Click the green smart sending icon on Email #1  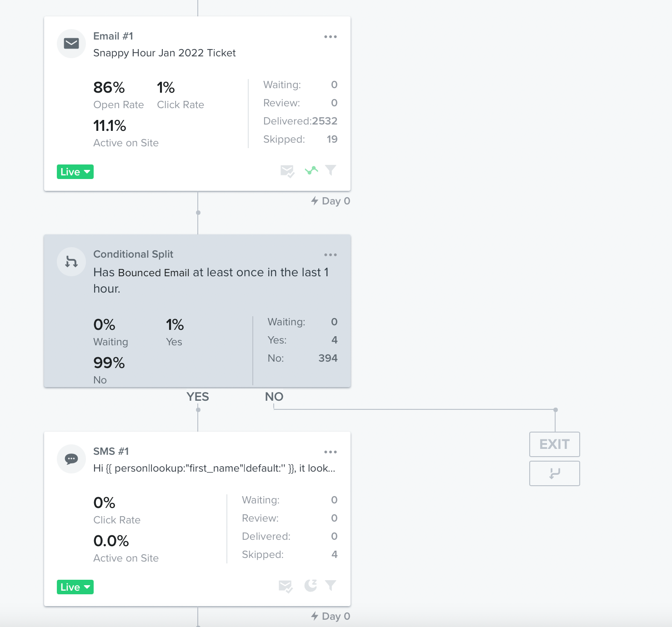pyautogui.click(x=311, y=170)
